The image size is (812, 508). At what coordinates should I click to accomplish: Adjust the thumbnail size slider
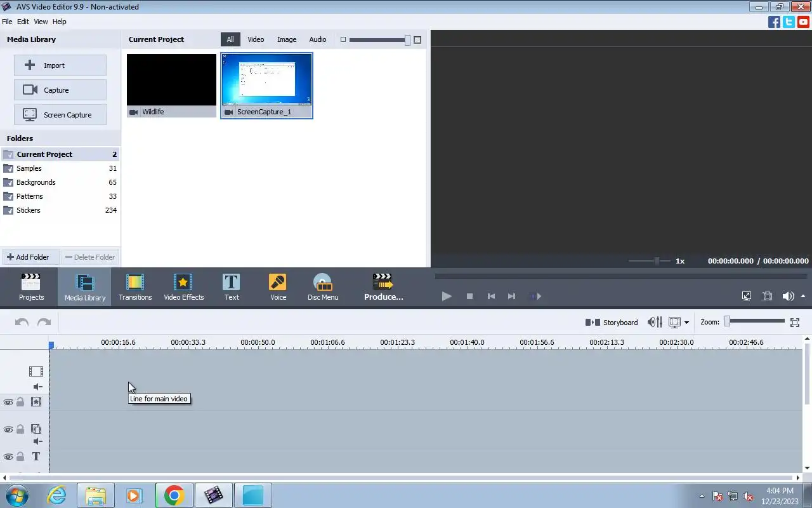(379, 40)
